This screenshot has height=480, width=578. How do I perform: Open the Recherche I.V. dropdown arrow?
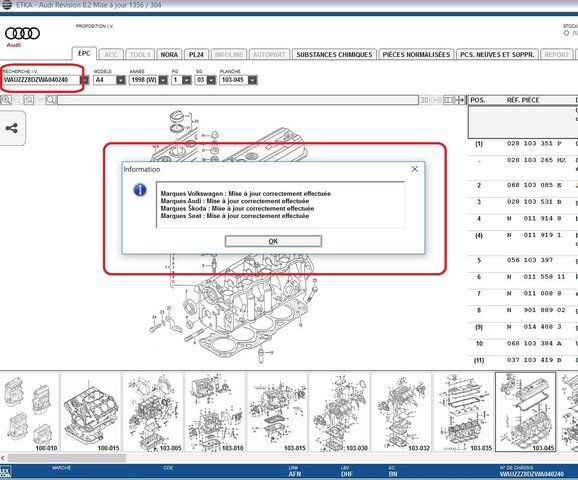(85, 80)
